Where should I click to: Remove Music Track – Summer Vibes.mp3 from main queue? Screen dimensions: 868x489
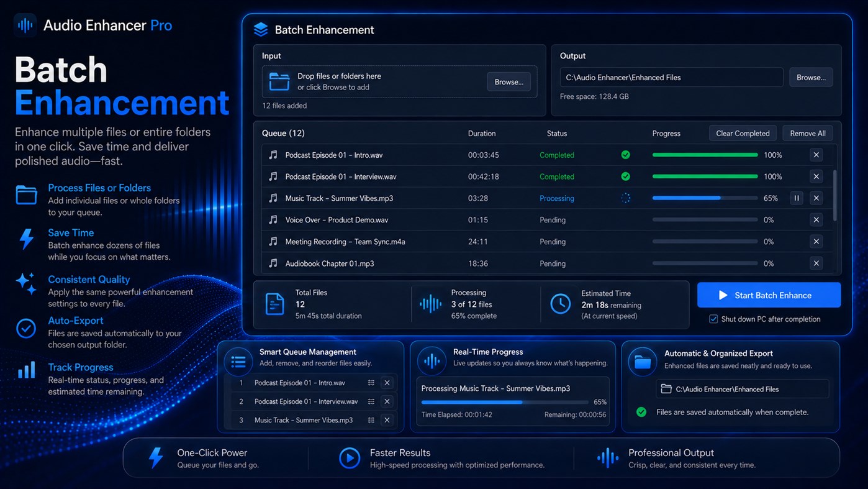816,198
